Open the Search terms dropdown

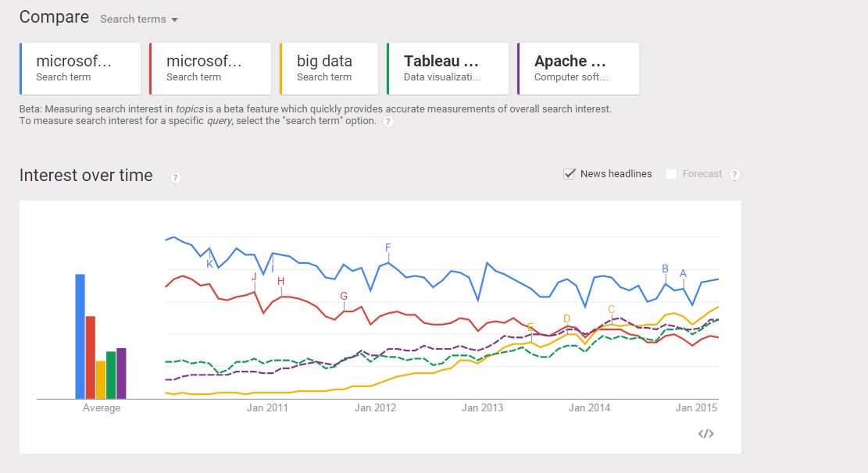click(x=139, y=19)
